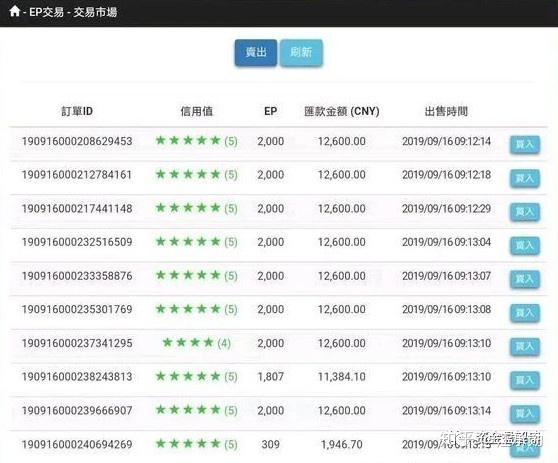558x463 pixels.
Task: Select order ID 190916000239666907
Action: pos(77,410)
